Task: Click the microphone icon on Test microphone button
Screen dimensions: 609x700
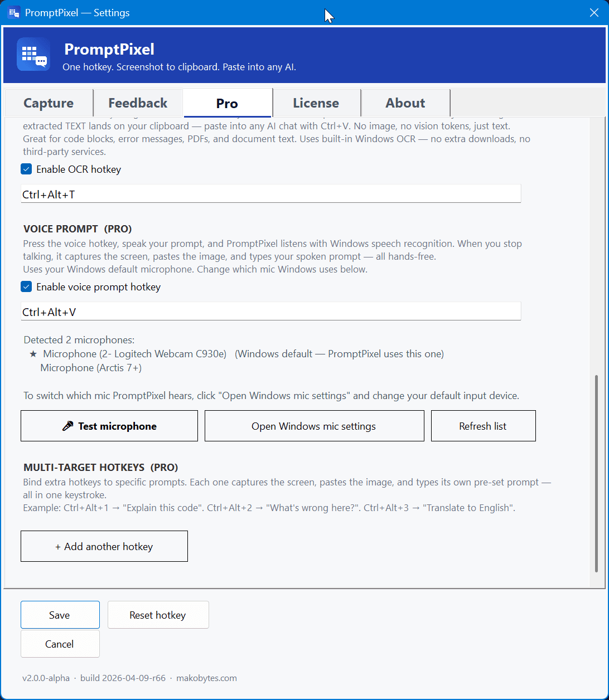Action: point(67,425)
